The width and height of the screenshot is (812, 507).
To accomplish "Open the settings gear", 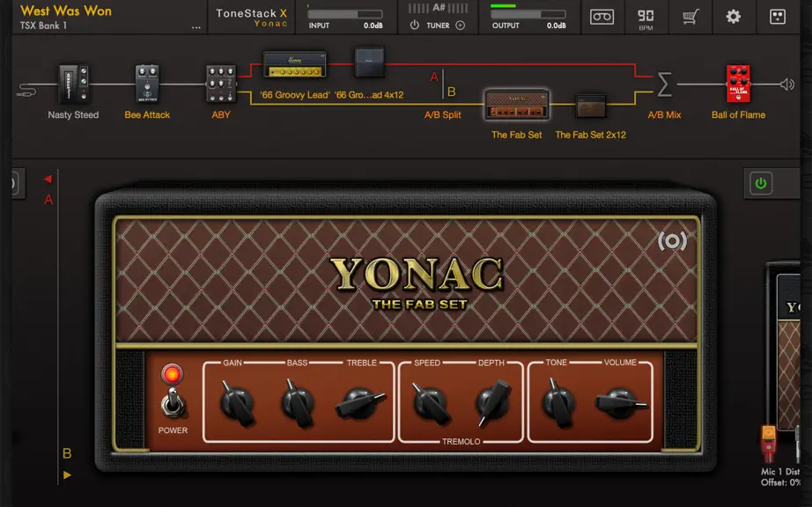I will click(x=734, y=17).
